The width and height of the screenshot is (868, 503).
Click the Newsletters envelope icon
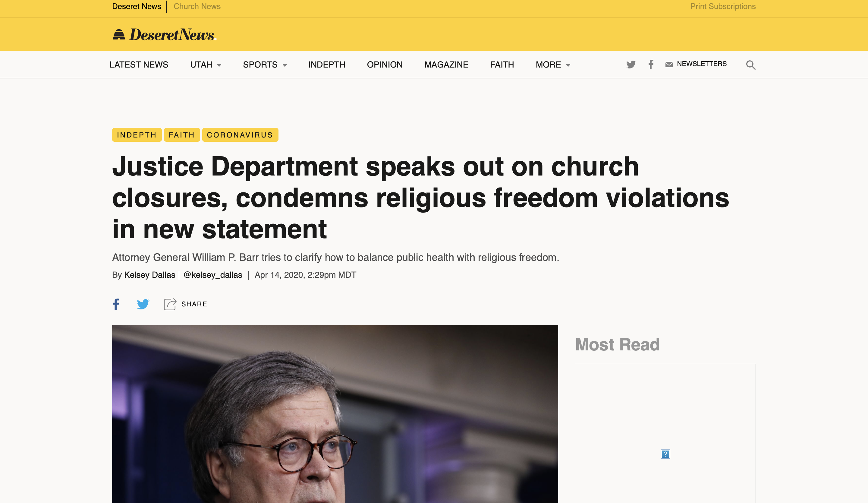pos(669,65)
